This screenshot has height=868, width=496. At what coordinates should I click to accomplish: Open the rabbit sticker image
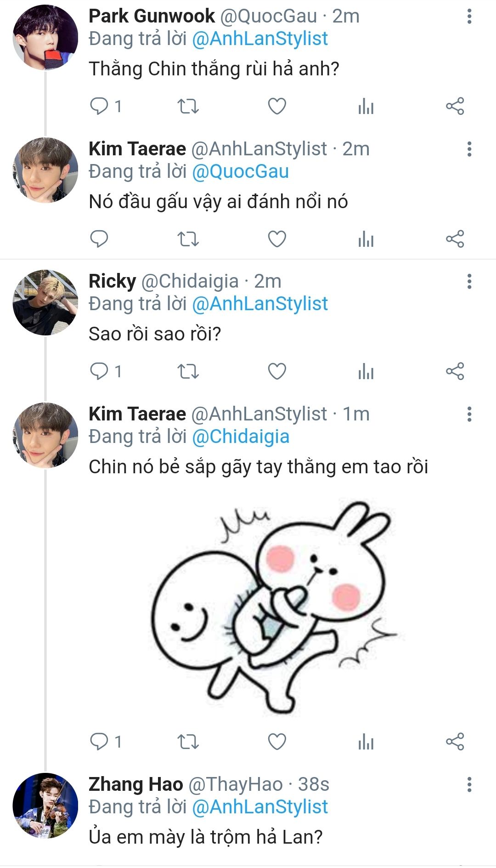coord(275,607)
